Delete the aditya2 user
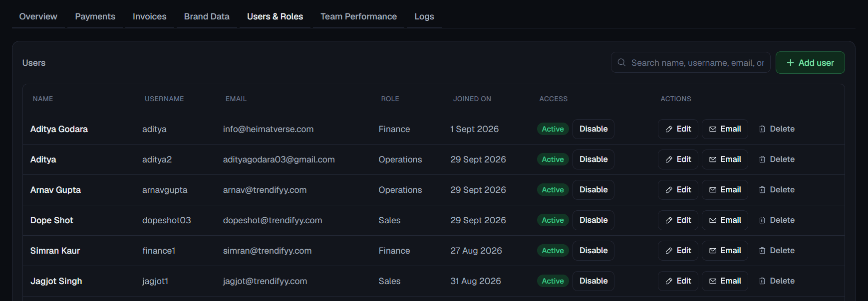Screen dimensions: 868x301 [x=777, y=159]
